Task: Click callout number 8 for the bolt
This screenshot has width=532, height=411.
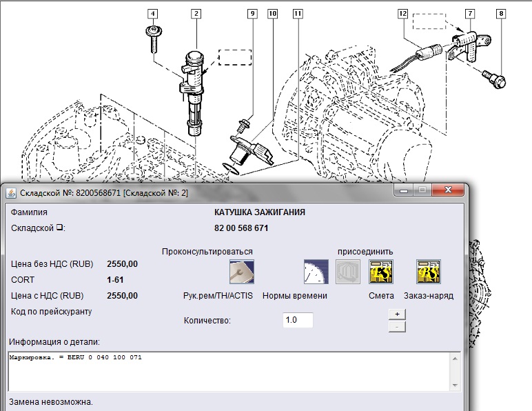Action: click(501, 13)
